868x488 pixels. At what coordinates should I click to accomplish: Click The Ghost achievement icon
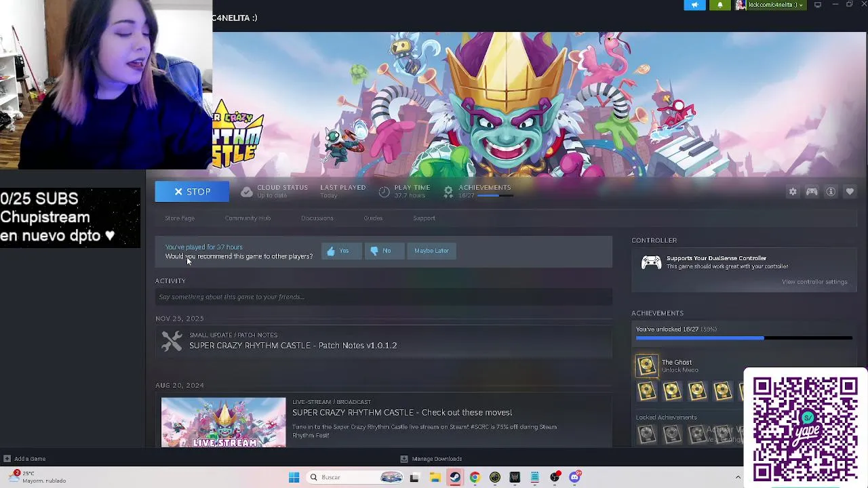[647, 366]
